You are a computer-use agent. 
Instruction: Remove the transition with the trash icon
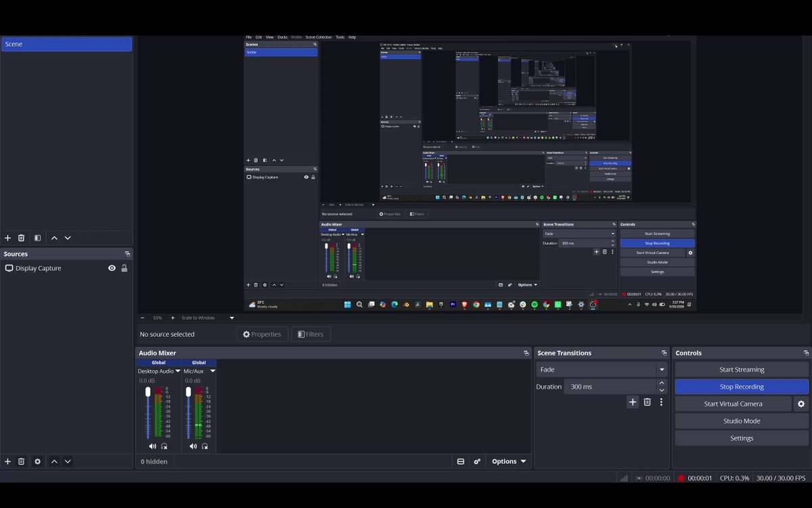point(647,402)
